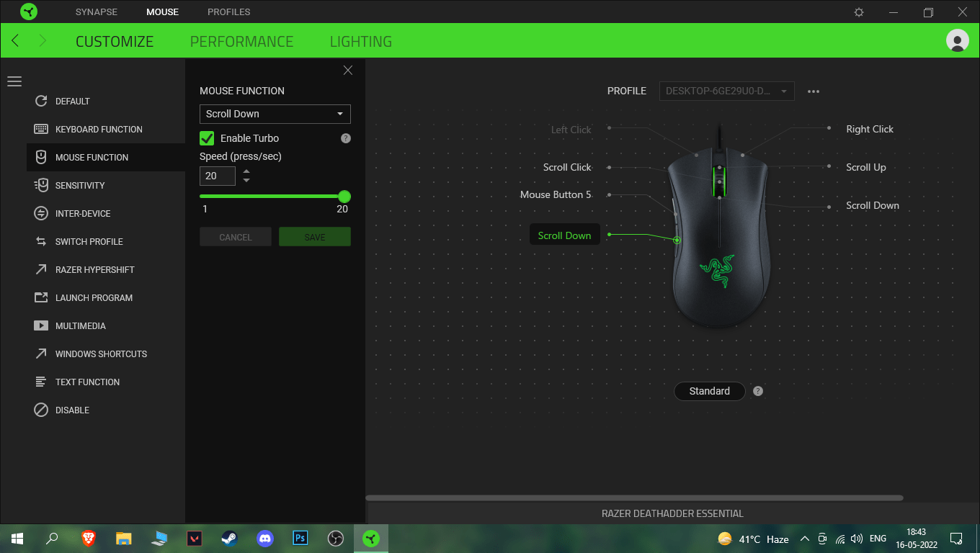980x553 pixels.
Task: Show help for Standard mode
Action: pyautogui.click(x=758, y=391)
